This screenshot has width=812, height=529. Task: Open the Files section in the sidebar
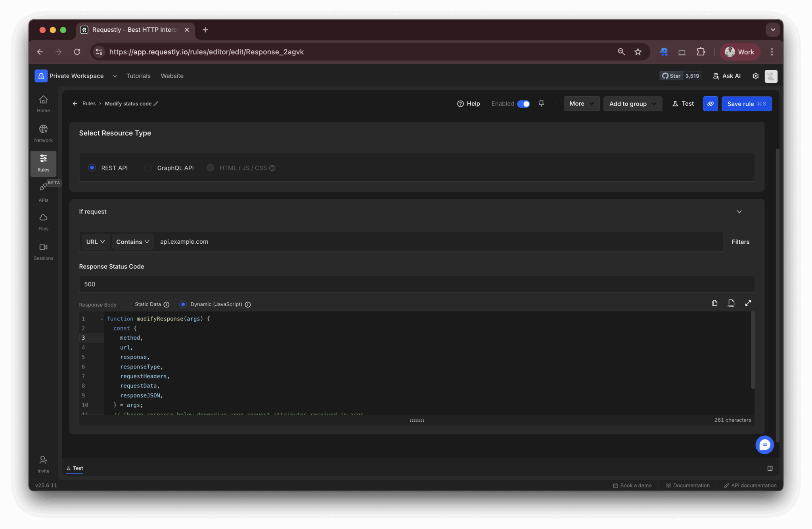[x=43, y=221]
